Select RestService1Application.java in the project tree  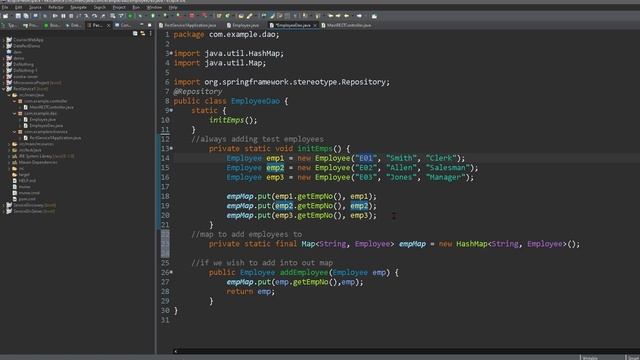coord(55,138)
